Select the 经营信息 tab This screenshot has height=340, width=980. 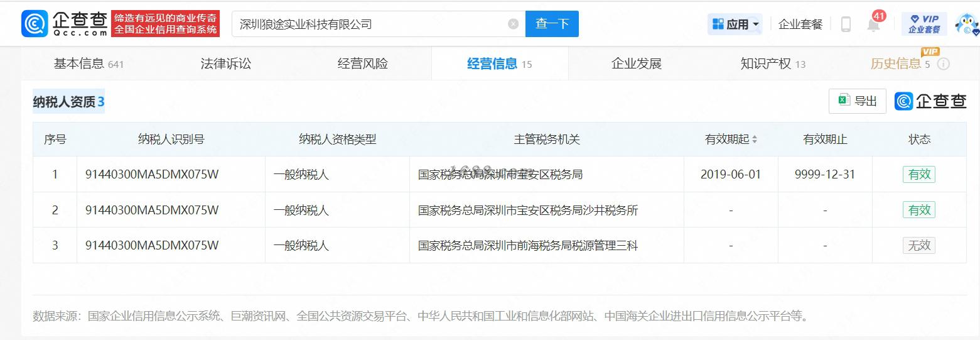(500, 63)
